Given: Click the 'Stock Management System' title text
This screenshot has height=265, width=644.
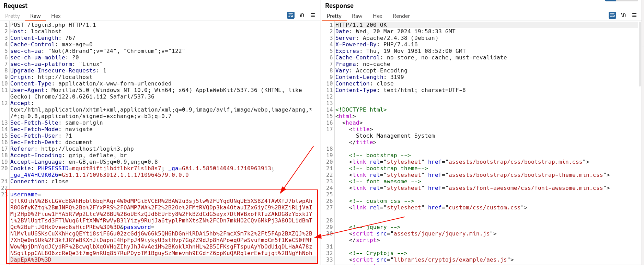Looking at the screenshot, I should [x=395, y=136].
